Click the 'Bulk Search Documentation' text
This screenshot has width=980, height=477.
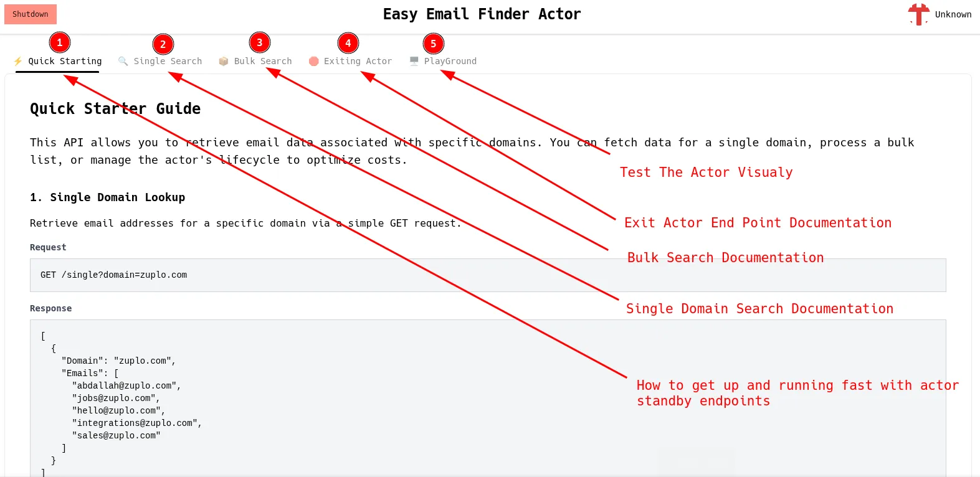point(725,257)
